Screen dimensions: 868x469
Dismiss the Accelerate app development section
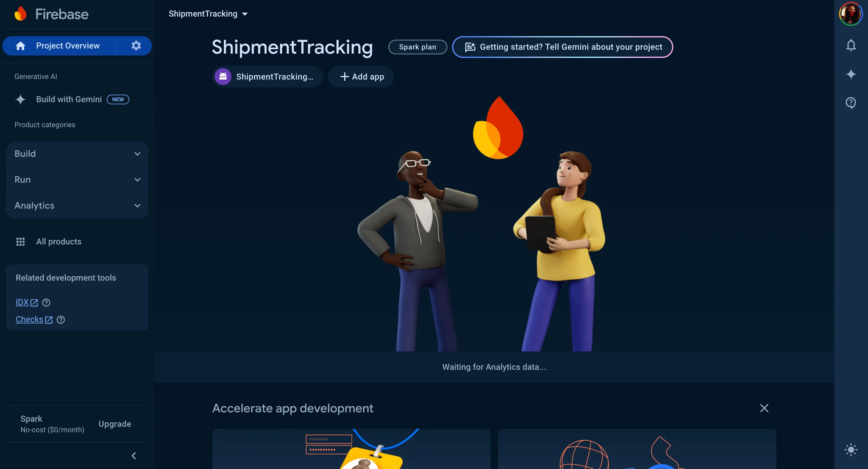click(764, 408)
